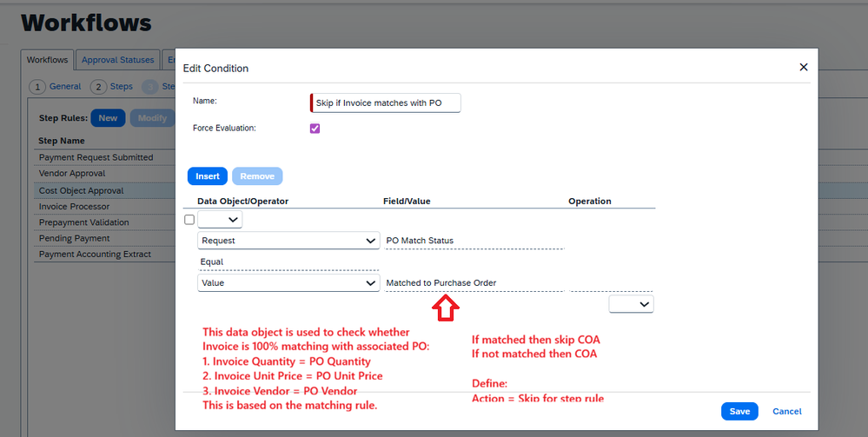The width and height of the screenshot is (868, 437).
Task: Click the Insert button
Action: coord(208,176)
